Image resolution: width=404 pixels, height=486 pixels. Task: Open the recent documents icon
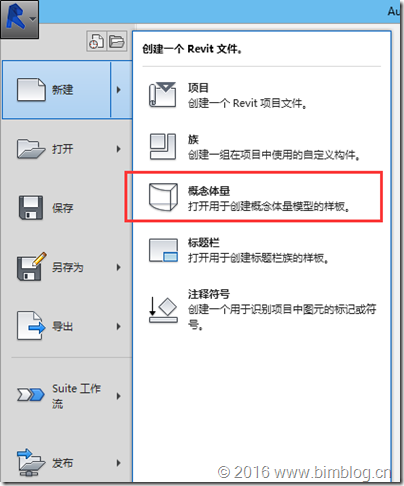click(96, 41)
